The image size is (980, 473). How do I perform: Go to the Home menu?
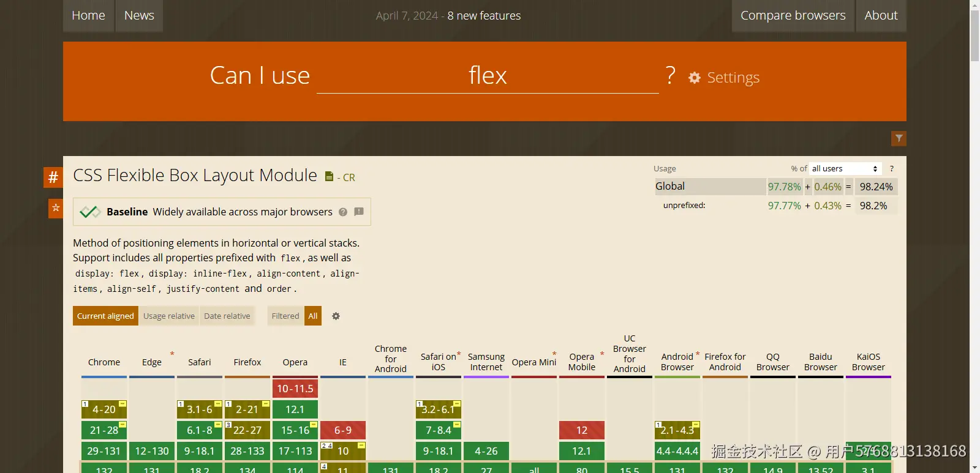88,15
